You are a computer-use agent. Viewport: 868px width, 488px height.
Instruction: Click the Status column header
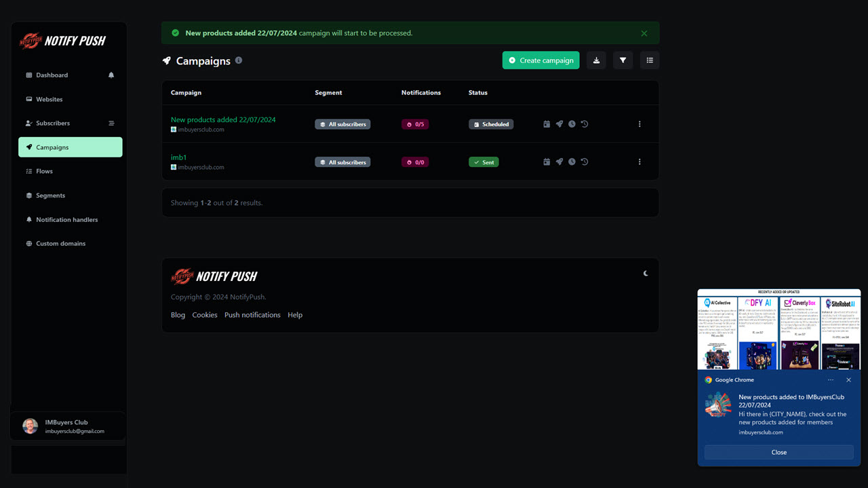click(x=478, y=93)
